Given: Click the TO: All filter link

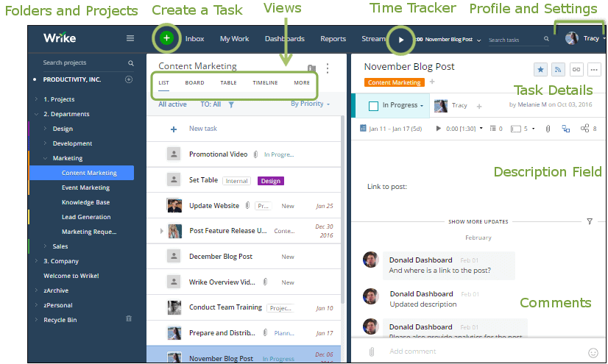Looking at the screenshot, I should pos(211,104).
